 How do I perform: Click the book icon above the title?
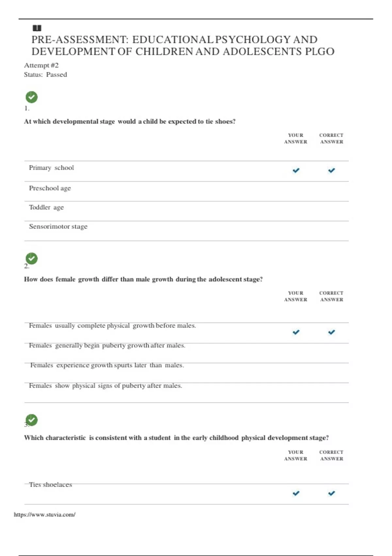(37, 28)
